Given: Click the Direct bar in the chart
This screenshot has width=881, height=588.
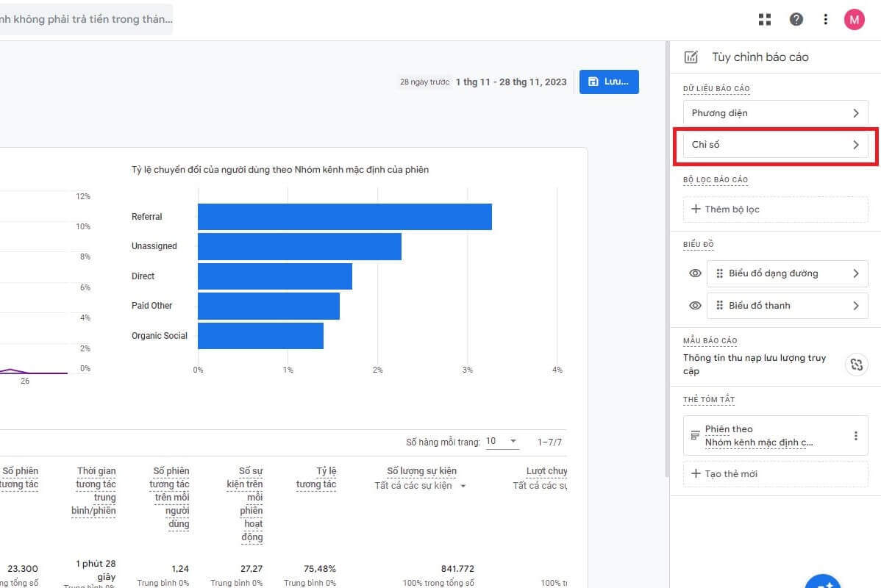Looking at the screenshot, I should (x=275, y=276).
